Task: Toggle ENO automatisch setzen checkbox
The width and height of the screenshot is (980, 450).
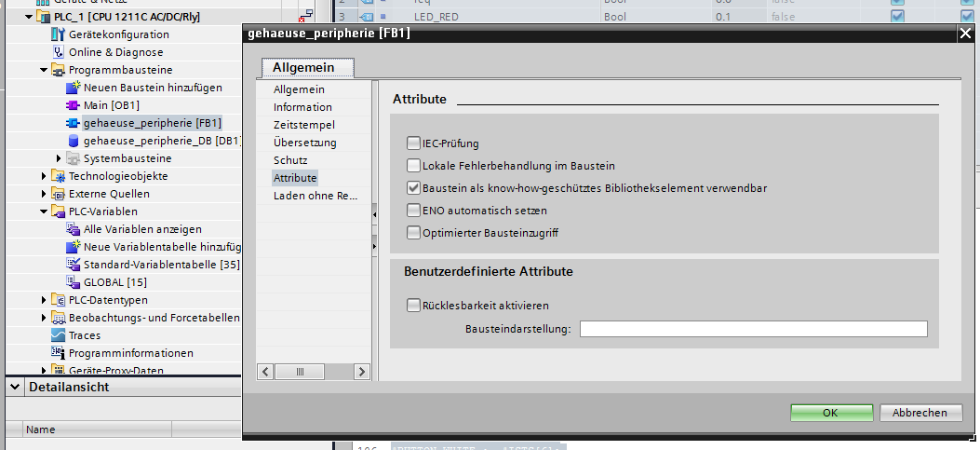Action: tap(414, 211)
